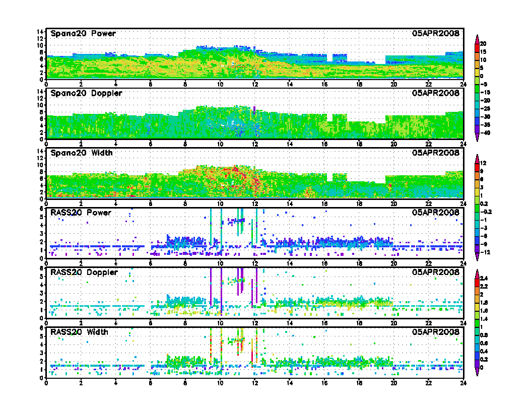Click the colorbar label "0.8"
Viewport: 532px width, 411px height.
point(484,335)
